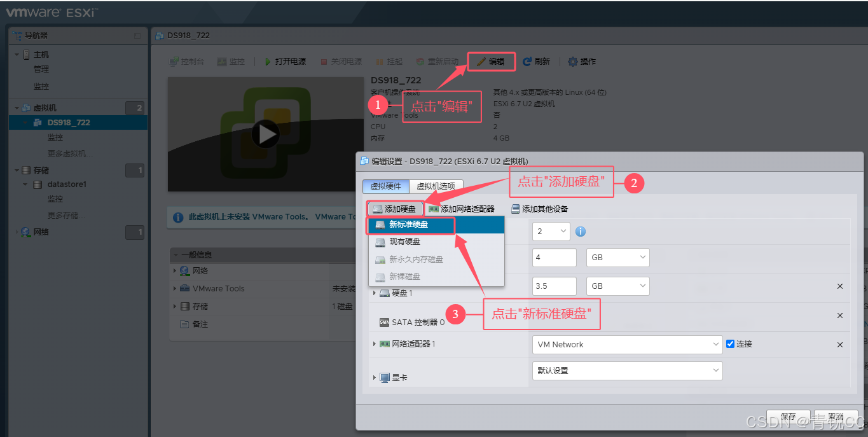This screenshot has height=437, width=868.
Task: Select More storage in navigator
Action: [67, 216]
